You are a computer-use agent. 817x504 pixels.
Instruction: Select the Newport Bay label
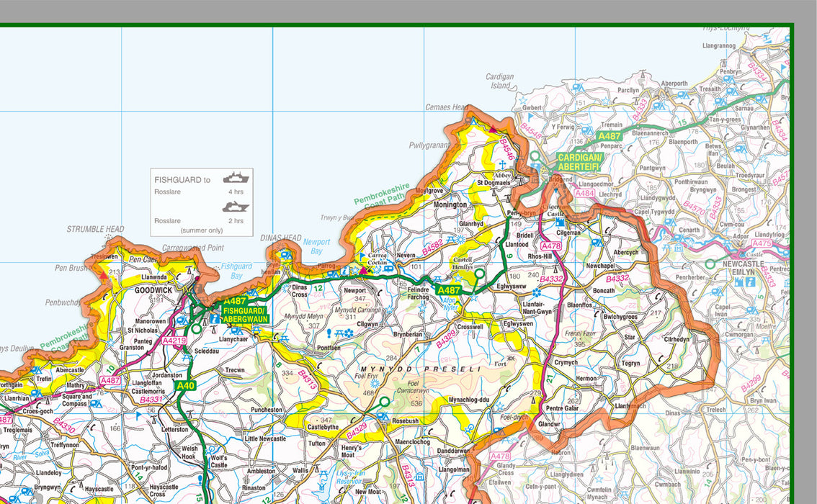coord(316,246)
